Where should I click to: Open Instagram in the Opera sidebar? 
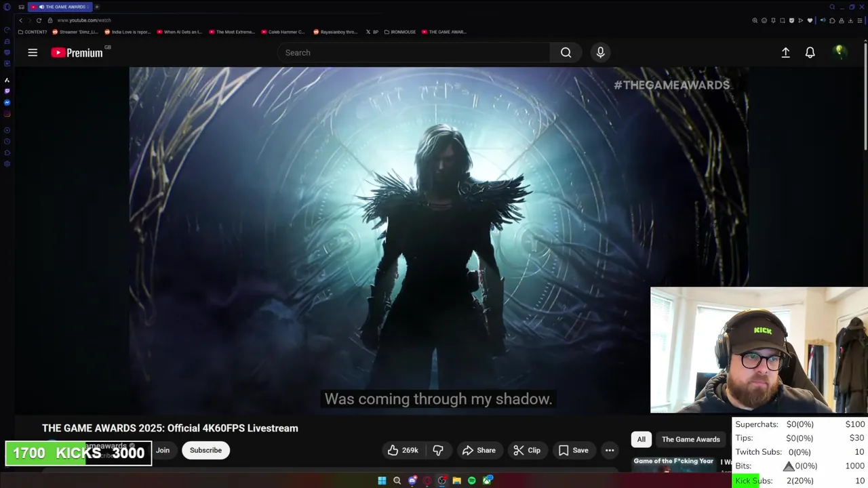(7, 114)
